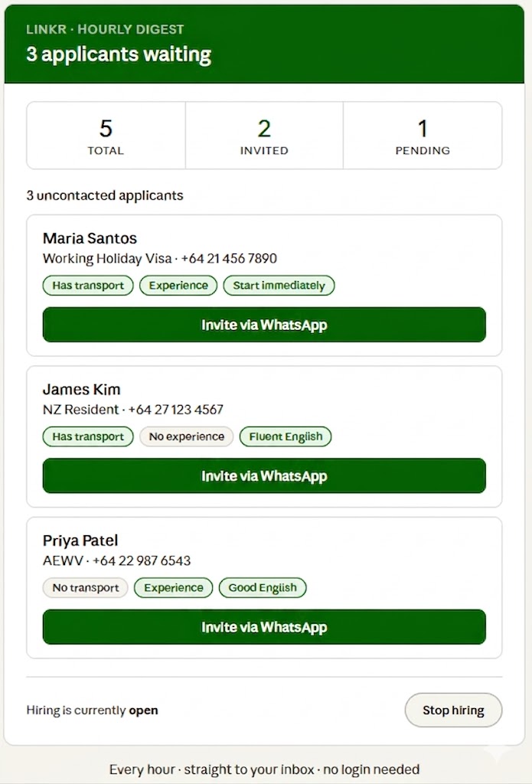Toggle the No transport tag on Priya Patel

tap(85, 588)
